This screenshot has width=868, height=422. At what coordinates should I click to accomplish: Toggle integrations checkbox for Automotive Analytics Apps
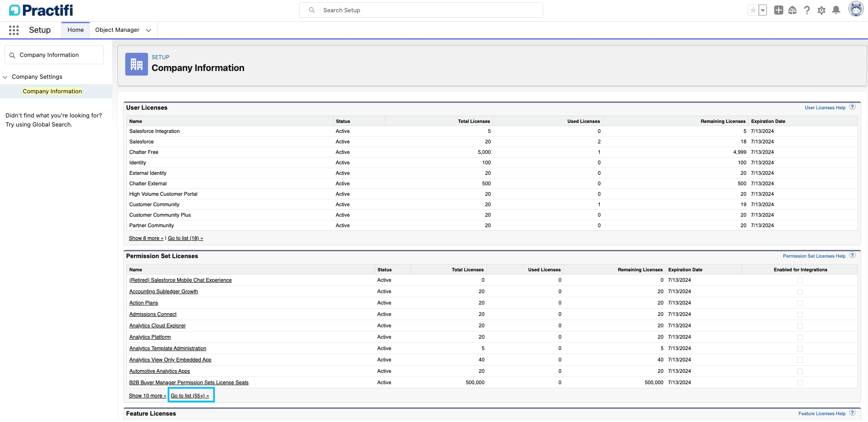click(800, 371)
